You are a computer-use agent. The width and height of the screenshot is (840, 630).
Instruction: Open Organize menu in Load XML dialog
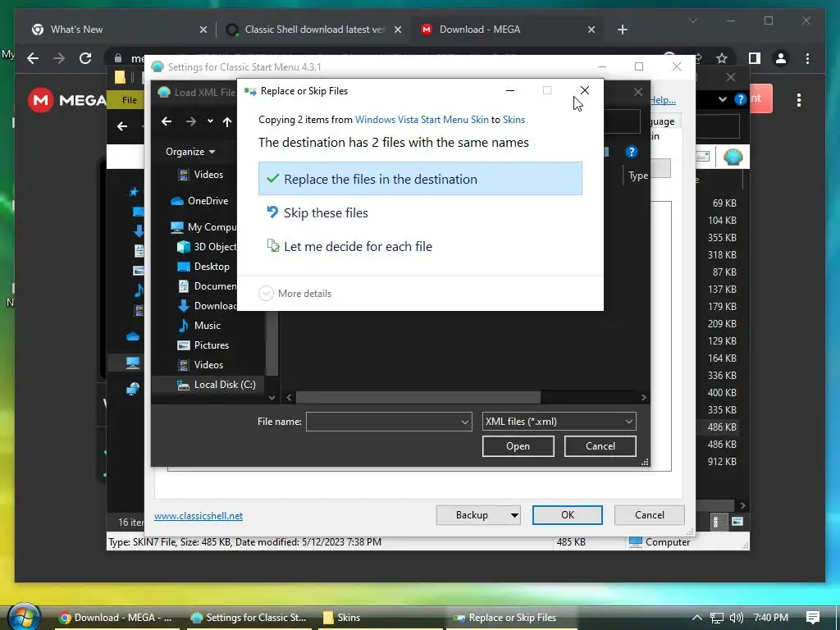pos(190,152)
